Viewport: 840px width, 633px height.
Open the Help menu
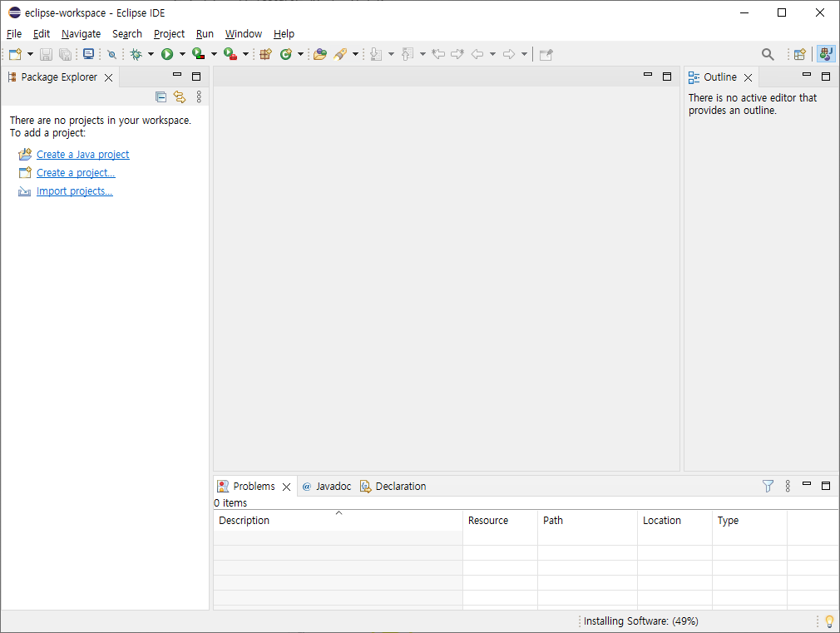(x=284, y=34)
